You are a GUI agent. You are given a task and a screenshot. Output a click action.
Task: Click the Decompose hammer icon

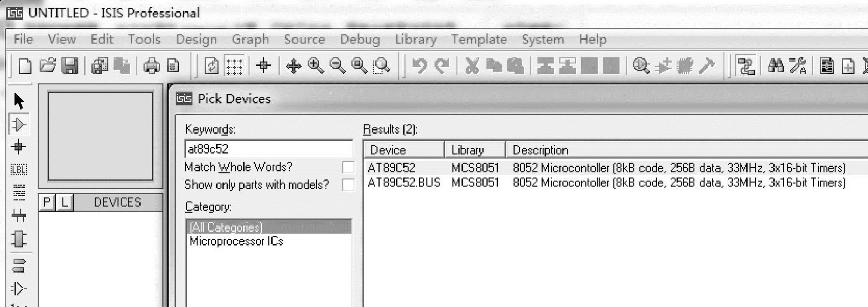pos(707,65)
